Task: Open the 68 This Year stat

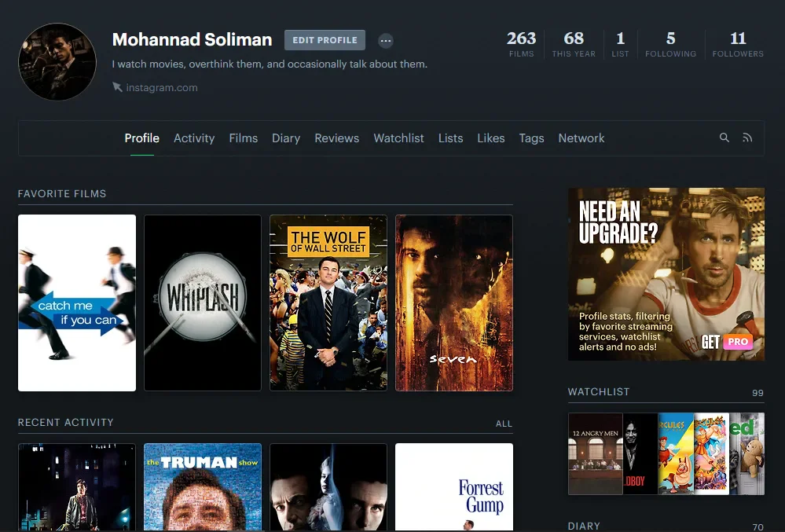Action: point(574,44)
